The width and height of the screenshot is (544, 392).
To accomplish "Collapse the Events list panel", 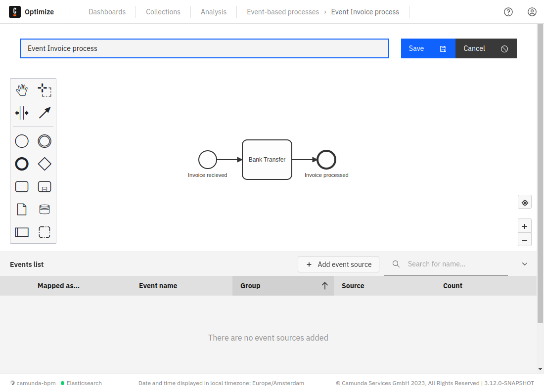I will (525, 264).
